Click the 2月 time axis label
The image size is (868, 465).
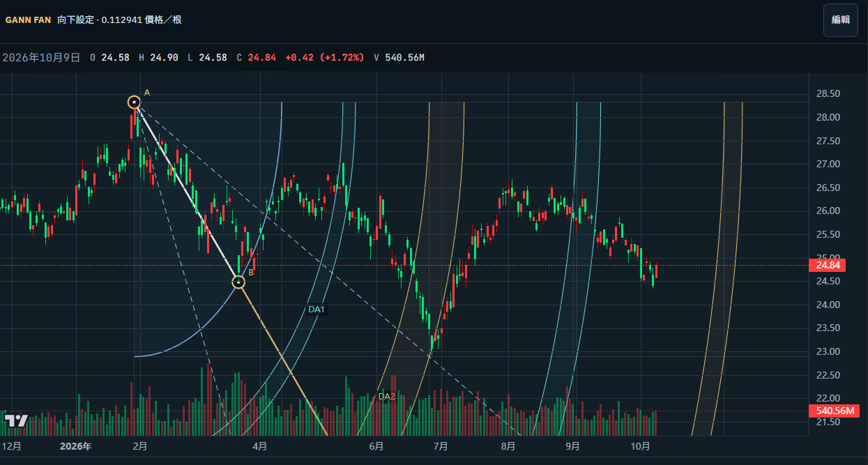point(139,445)
